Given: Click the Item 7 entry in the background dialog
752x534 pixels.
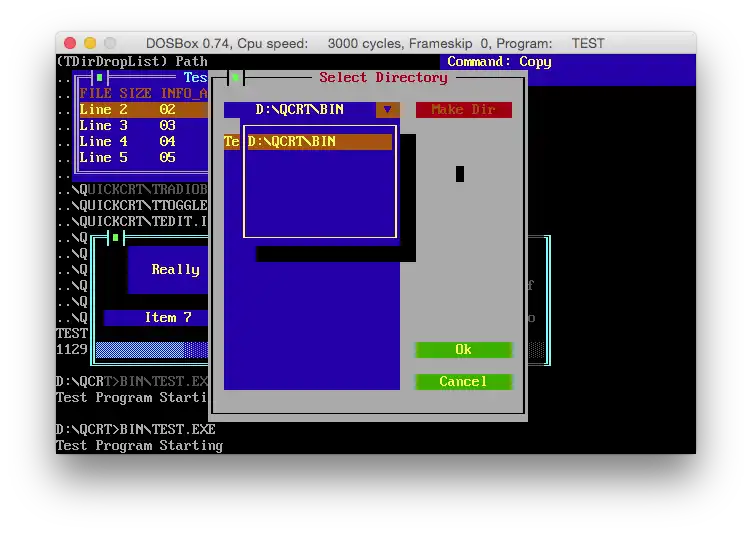Looking at the screenshot, I should pyautogui.click(x=156, y=318).
